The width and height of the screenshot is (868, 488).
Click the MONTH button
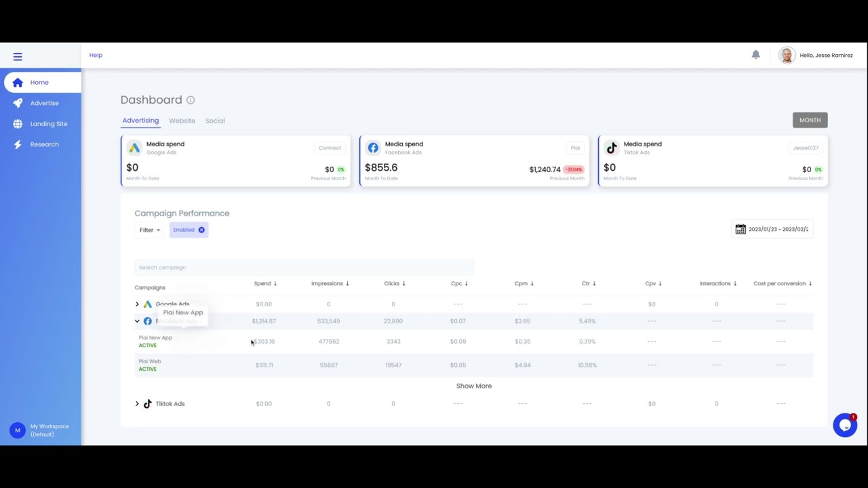810,120
